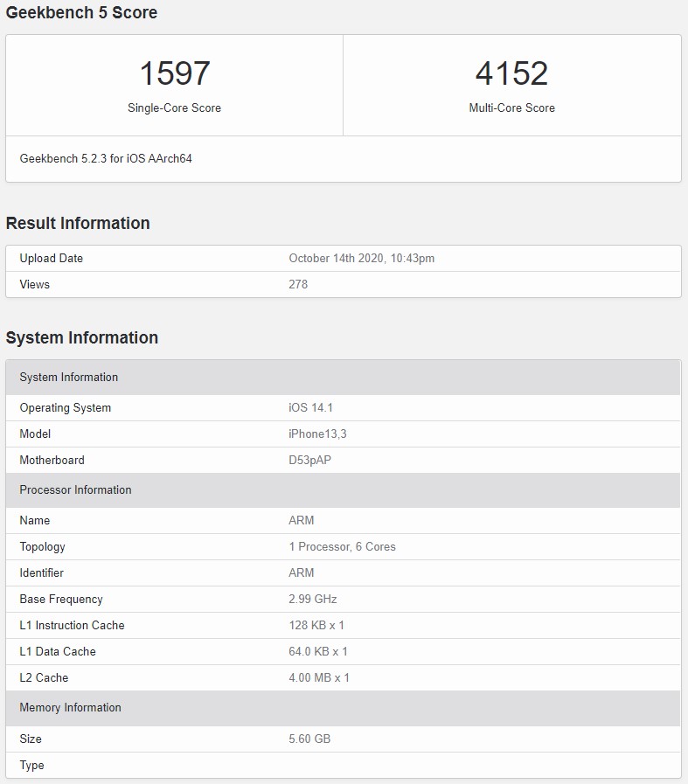Select the ARM value in Name row
The height and width of the screenshot is (784, 688).
pyautogui.click(x=301, y=521)
